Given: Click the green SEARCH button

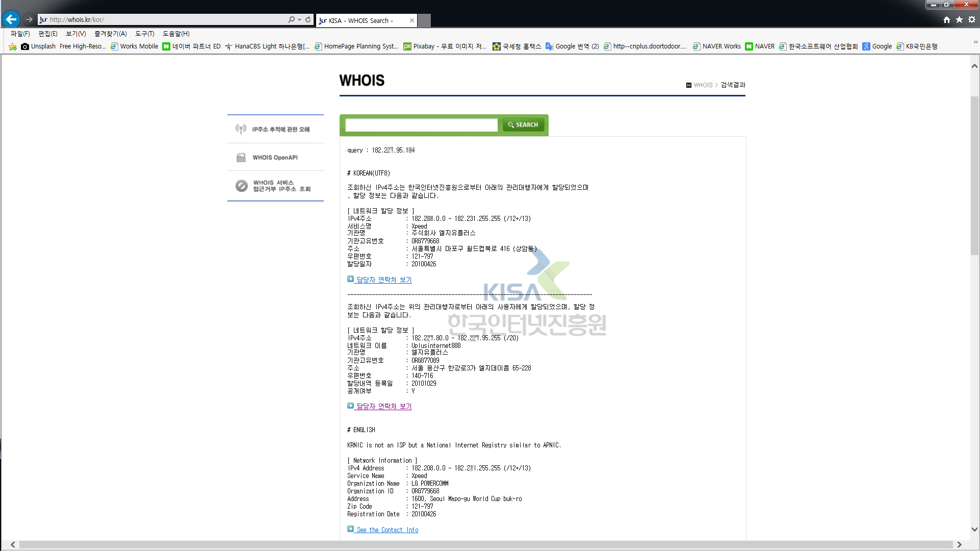Looking at the screenshot, I should (x=523, y=124).
